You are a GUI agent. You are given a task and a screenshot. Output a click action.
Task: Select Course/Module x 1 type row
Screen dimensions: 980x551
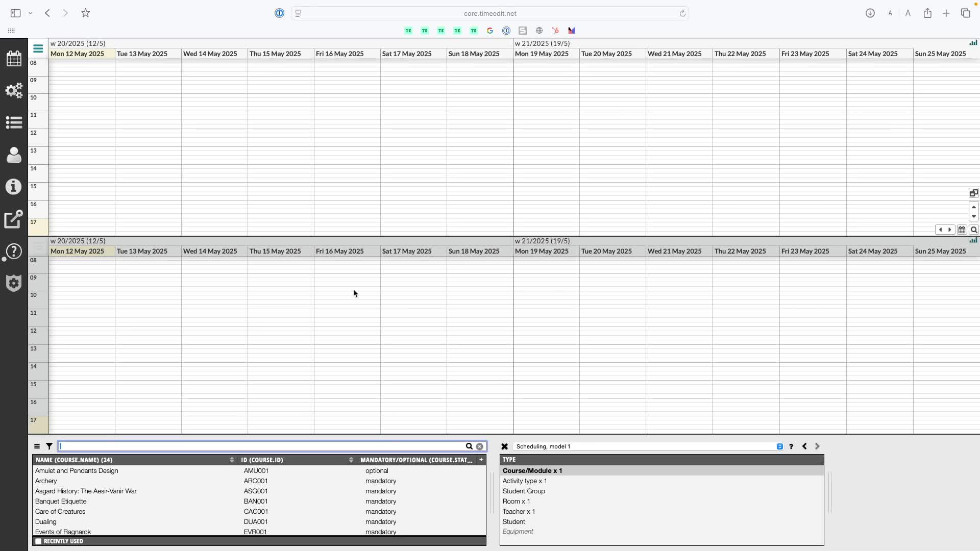pyautogui.click(x=532, y=471)
